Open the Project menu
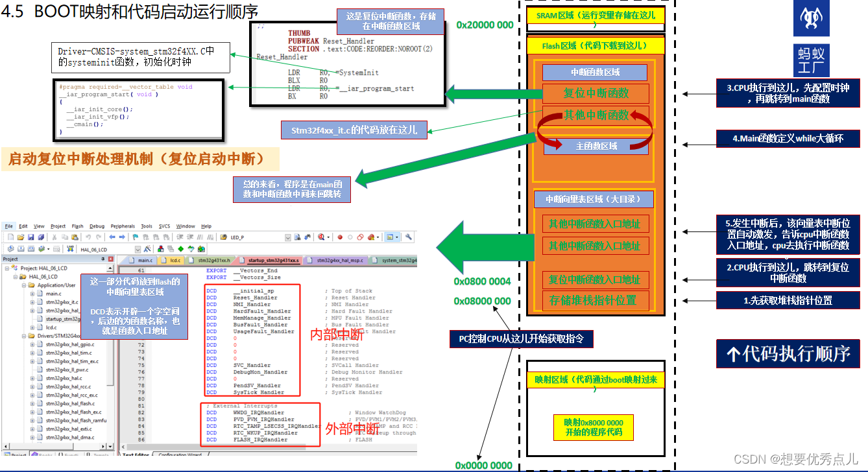 [x=58, y=226]
